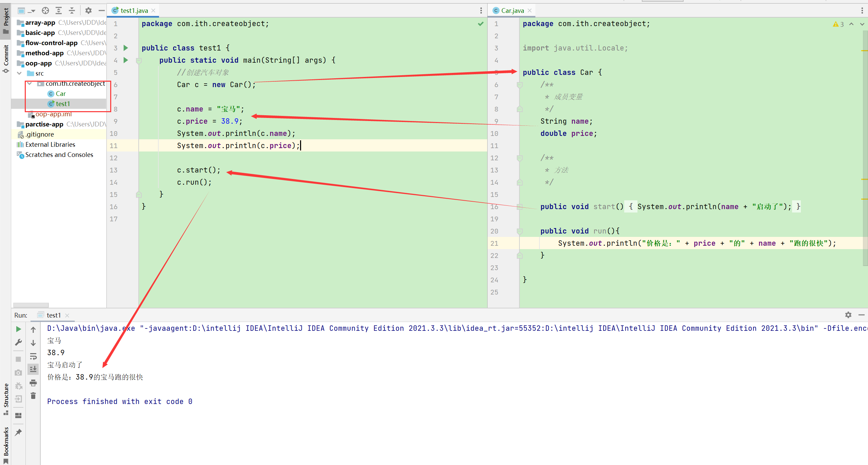Fold main method end marker line 15
Screen dimensions: 868x465
pos(139,195)
